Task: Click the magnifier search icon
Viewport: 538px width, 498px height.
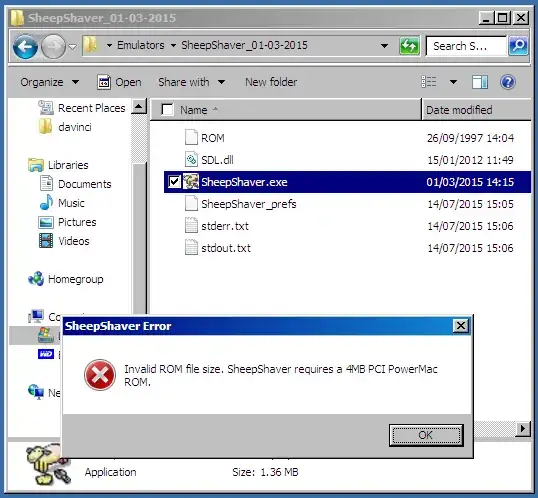Action: pos(518,46)
